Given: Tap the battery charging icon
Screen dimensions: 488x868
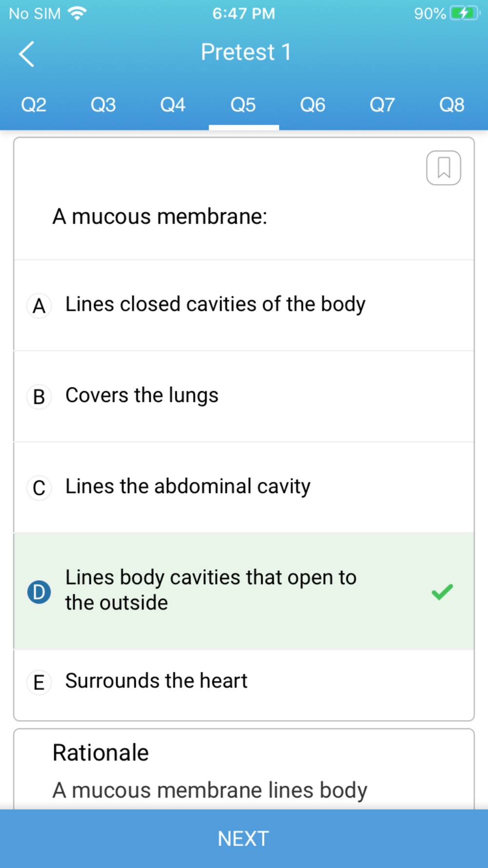Looking at the screenshot, I should [x=465, y=13].
